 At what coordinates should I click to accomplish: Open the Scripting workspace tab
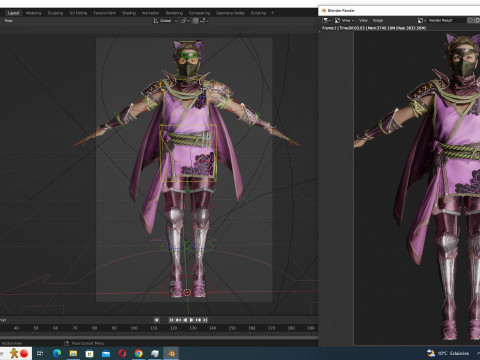point(258,13)
